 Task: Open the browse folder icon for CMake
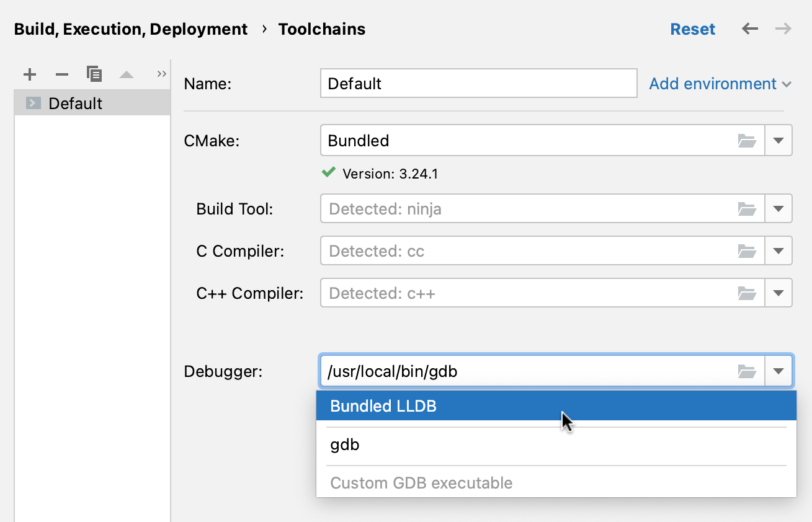(747, 140)
